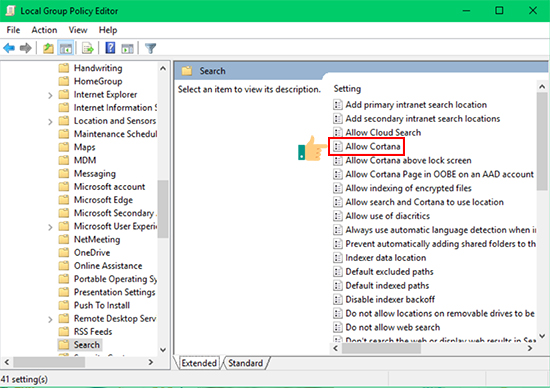Select Allow search and Cortana to use location
This screenshot has height=388, width=550.
[x=424, y=202]
